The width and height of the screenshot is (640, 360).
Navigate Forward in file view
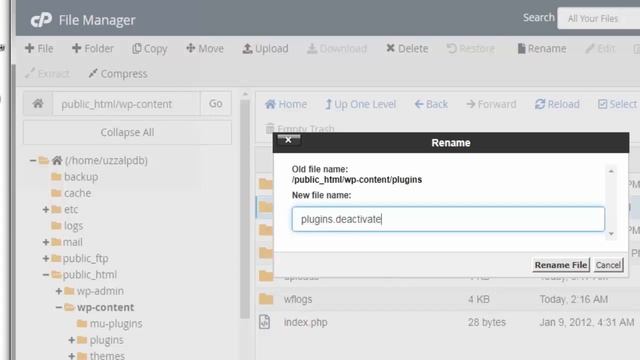pyautogui.click(x=491, y=104)
